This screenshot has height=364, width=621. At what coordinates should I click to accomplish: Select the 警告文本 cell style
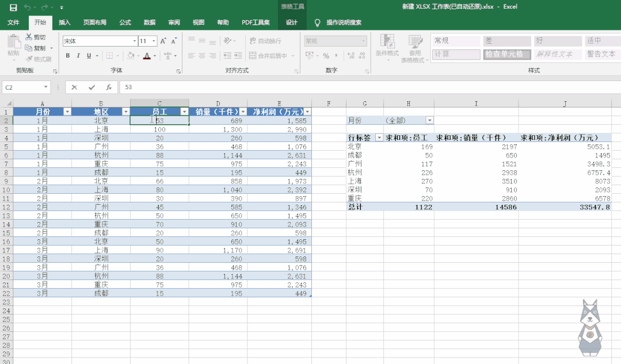tap(602, 54)
